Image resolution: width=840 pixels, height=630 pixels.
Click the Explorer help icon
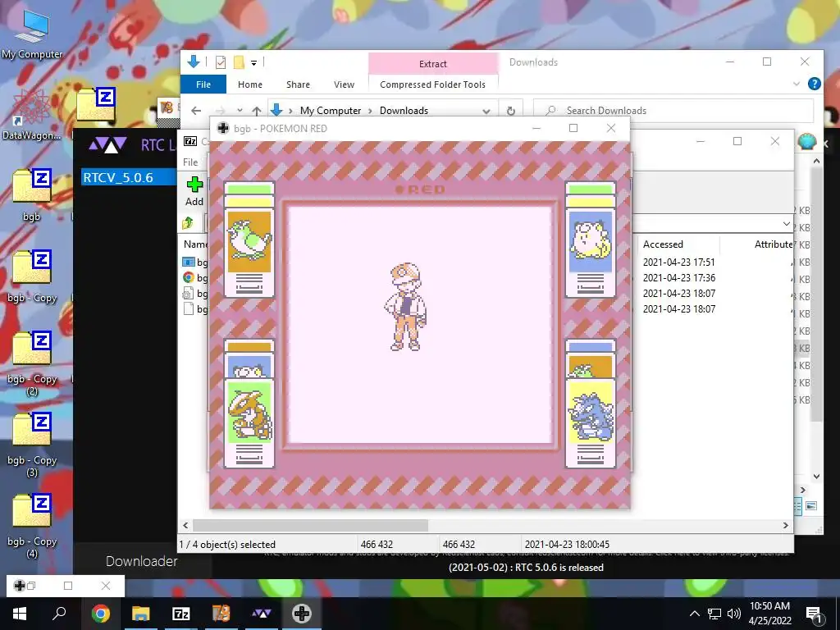tap(815, 84)
